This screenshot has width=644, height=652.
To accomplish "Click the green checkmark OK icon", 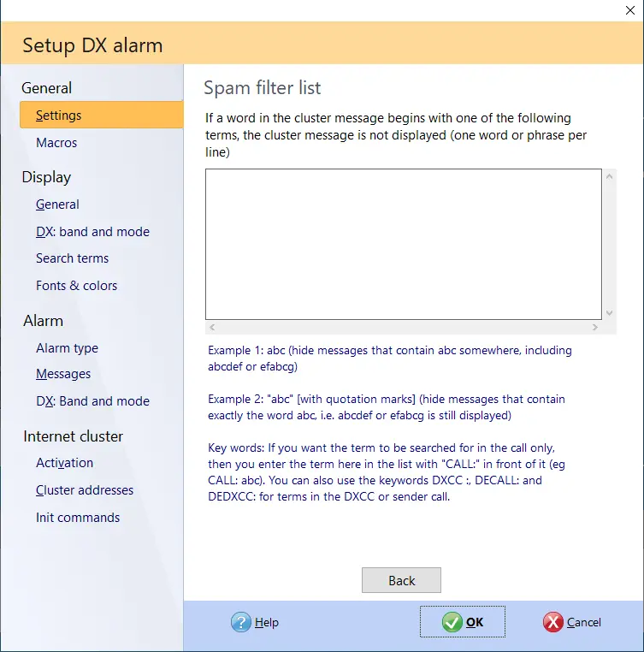I will pyautogui.click(x=452, y=622).
